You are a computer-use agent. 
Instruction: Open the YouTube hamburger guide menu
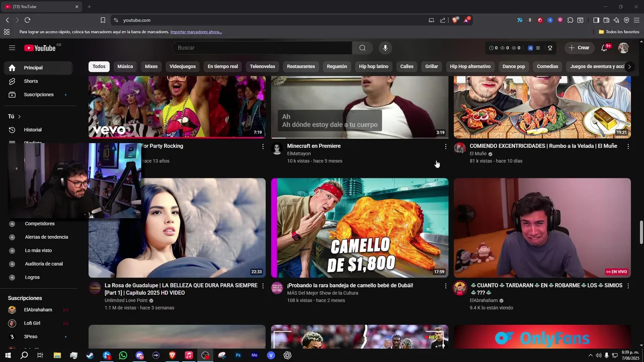pos(12,48)
